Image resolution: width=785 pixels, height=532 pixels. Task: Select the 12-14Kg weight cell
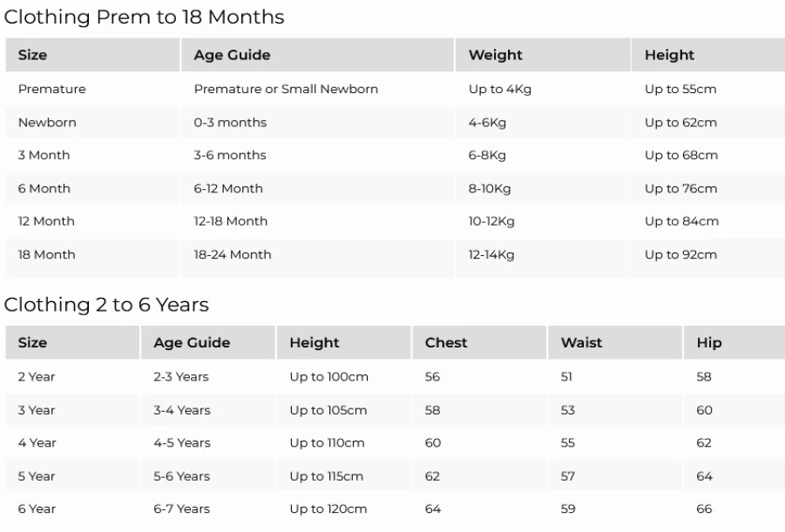pos(543,255)
